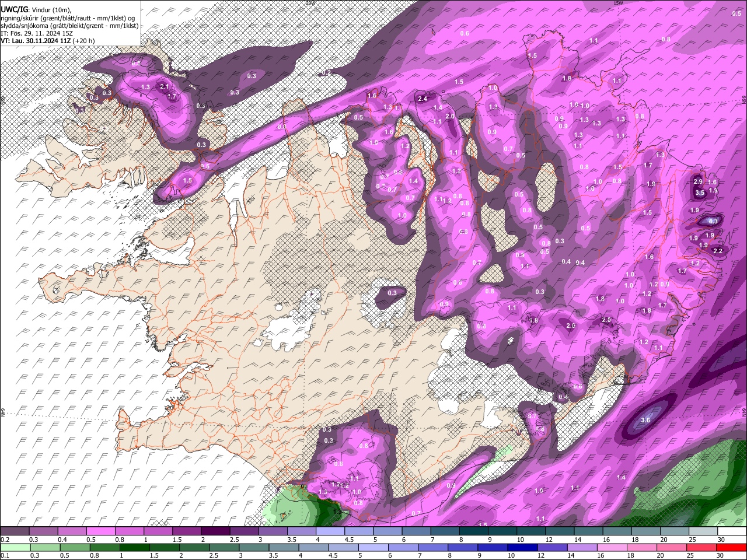This screenshot has width=747, height=560.
Task: Click the 4.3 precipitation value on the map
Action: 713,221
